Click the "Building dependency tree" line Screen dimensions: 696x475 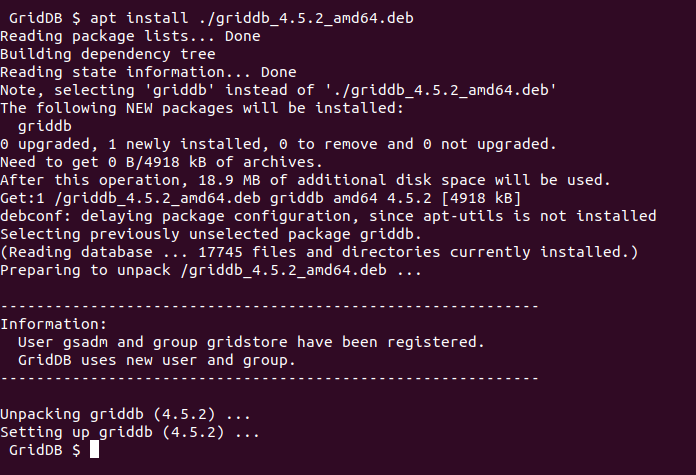coord(107,54)
